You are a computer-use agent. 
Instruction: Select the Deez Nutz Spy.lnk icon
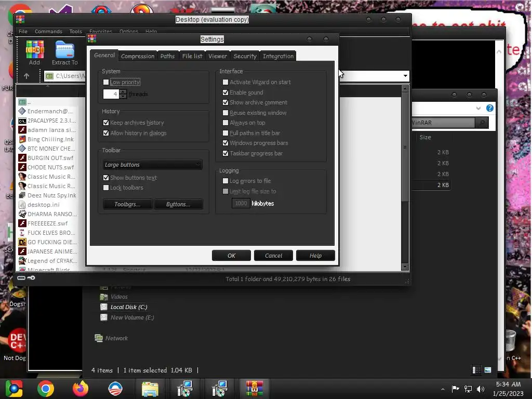pyautogui.click(x=22, y=195)
